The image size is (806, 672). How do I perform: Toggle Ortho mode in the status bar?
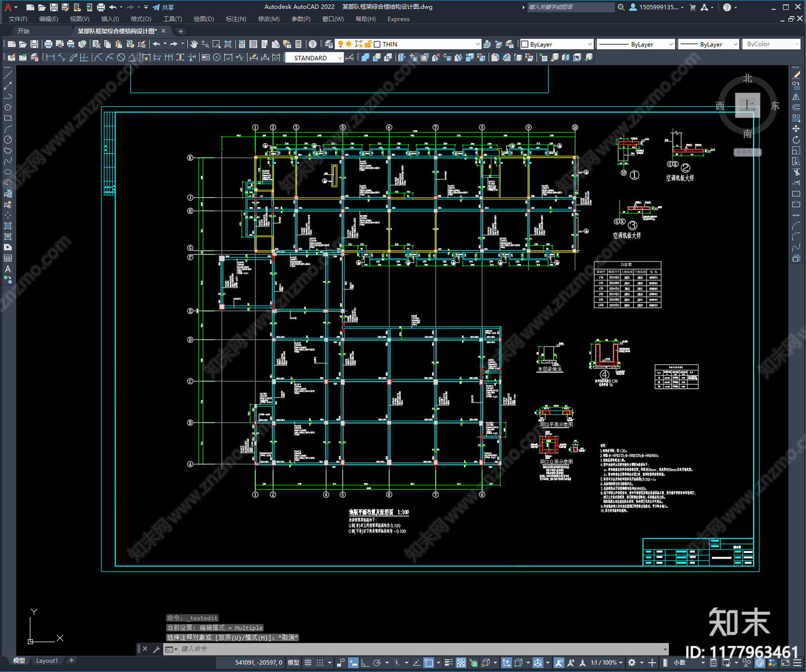pos(365,662)
